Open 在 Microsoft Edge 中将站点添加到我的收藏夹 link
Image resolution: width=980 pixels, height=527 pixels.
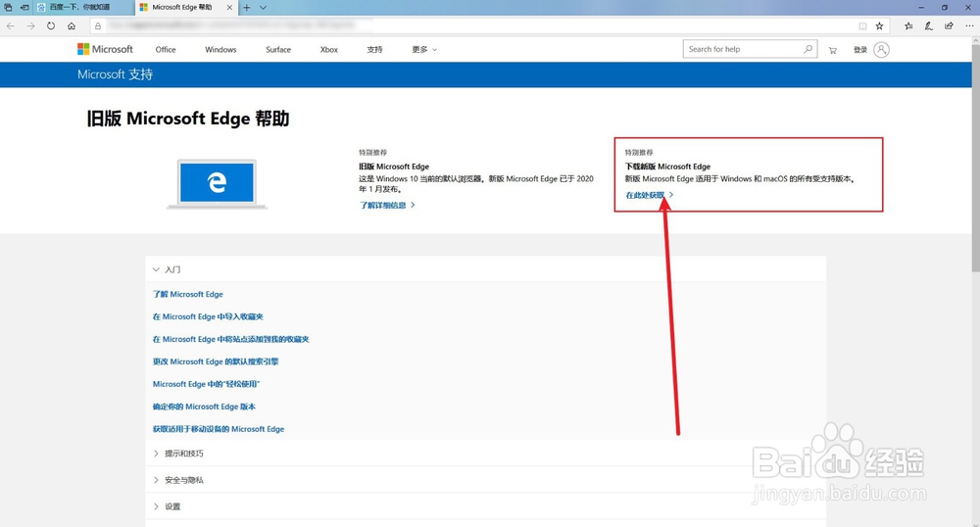[230, 339]
